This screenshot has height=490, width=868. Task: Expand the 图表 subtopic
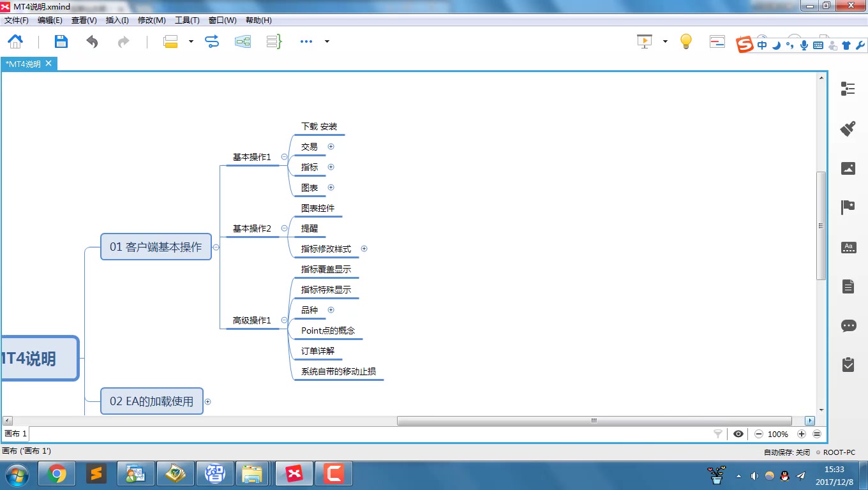pyautogui.click(x=331, y=188)
